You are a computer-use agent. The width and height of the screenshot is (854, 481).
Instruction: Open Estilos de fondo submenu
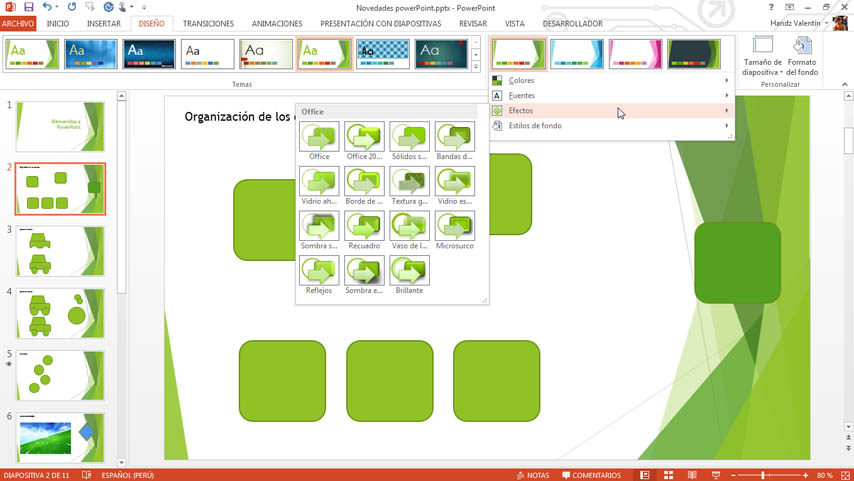[x=610, y=126]
